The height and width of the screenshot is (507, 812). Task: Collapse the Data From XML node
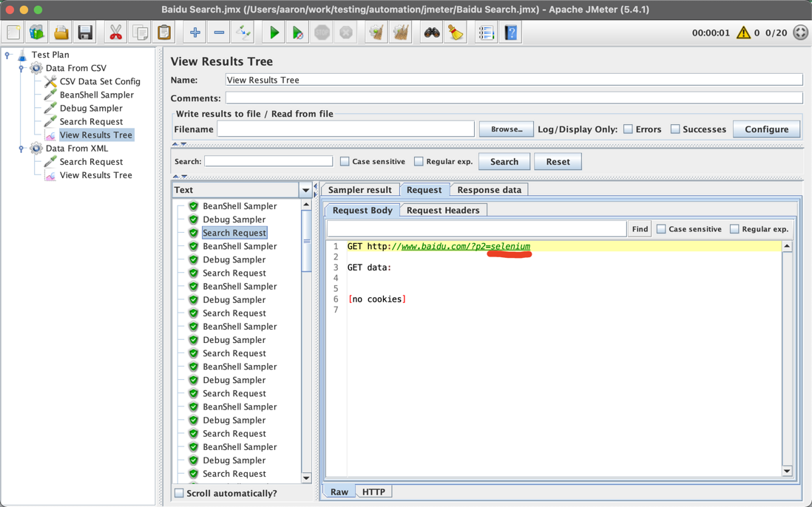tap(21, 149)
